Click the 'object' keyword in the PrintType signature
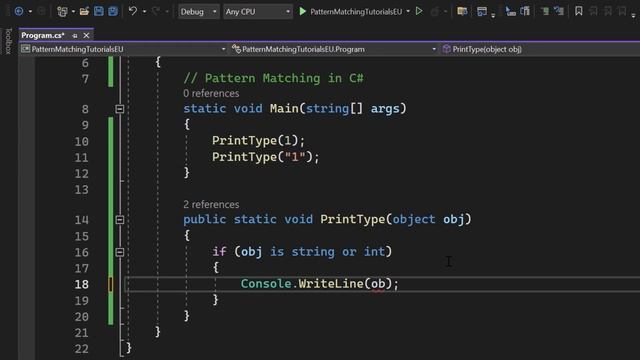640x360 pixels. point(414,219)
